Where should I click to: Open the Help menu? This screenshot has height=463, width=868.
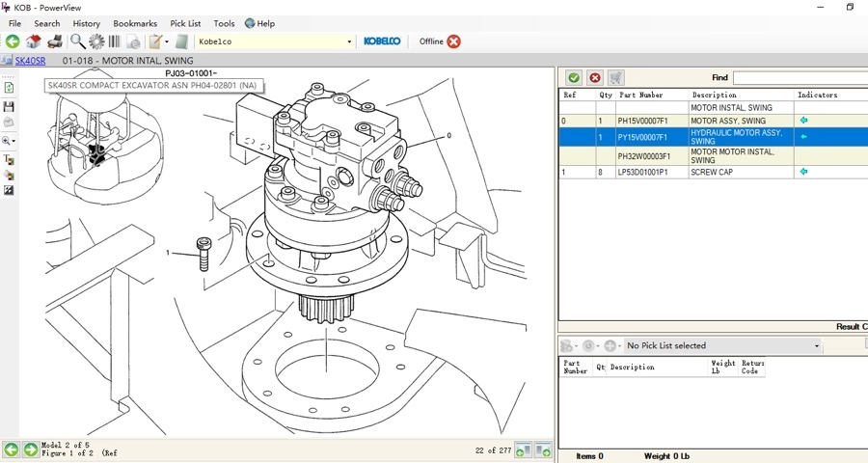pos(259,23)
